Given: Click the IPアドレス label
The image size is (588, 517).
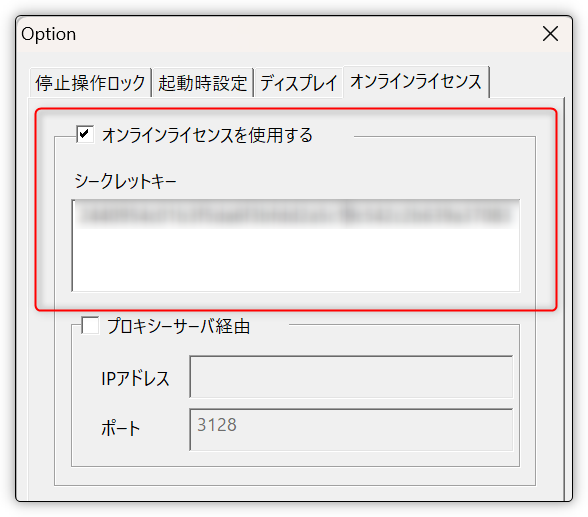Looking at the screenshot, I should [x=135, y=378].
